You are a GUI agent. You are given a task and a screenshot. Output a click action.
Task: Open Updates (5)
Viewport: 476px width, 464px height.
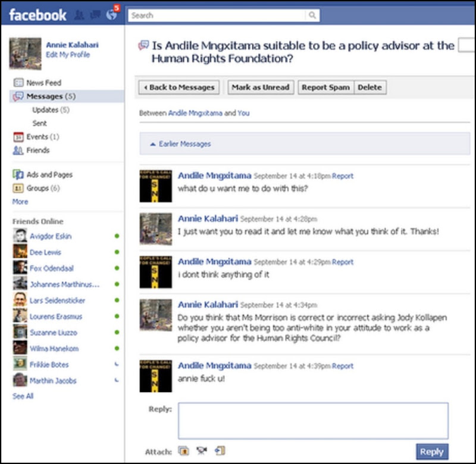pos(51,110)
